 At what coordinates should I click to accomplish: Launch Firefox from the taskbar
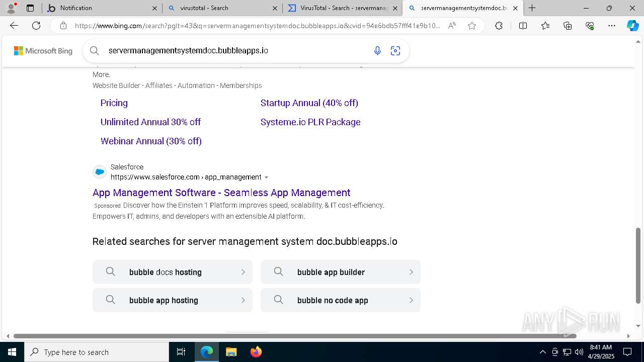pyautogui.click(x=256, y=352)
